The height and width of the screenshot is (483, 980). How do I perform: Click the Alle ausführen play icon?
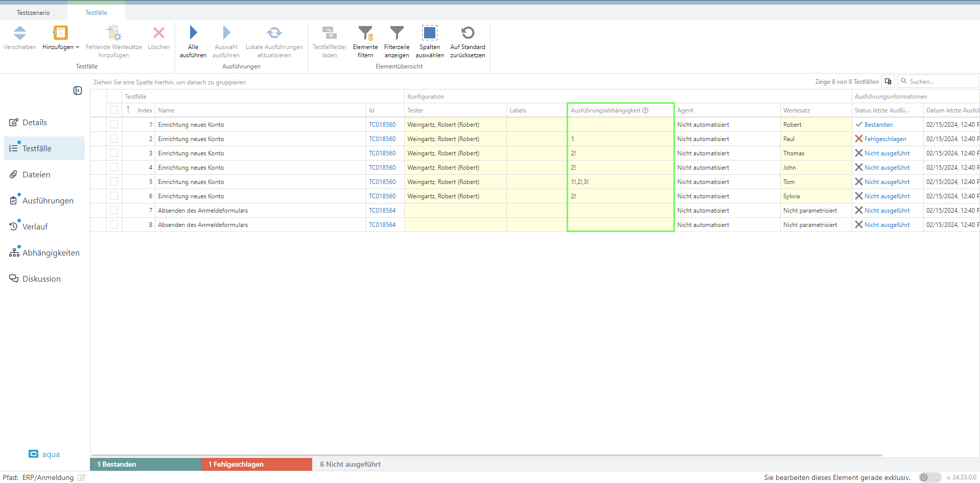[193, 33]
